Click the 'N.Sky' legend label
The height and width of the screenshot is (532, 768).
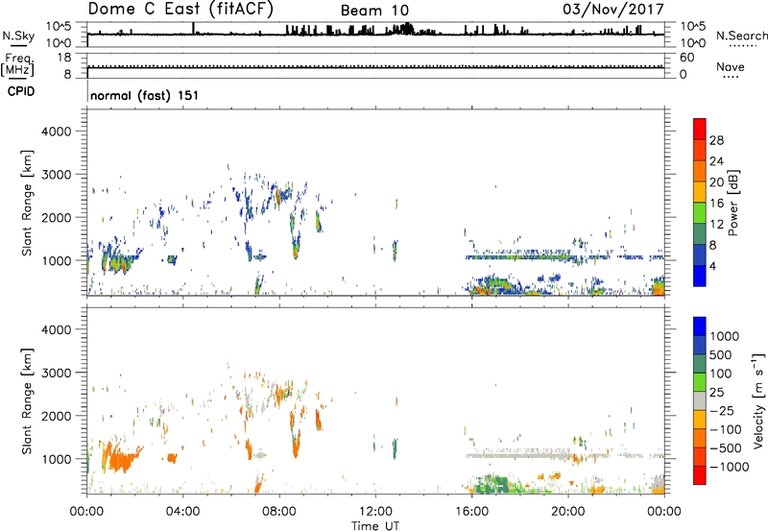pos(18,36)
